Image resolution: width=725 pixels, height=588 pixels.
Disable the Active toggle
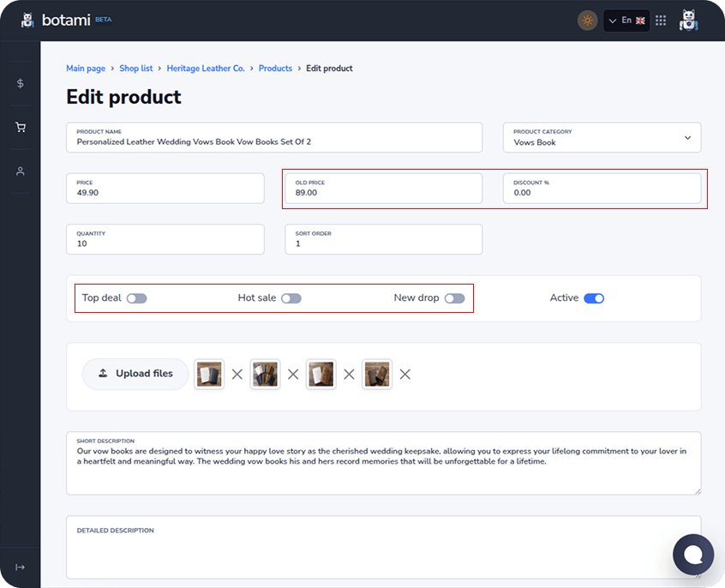tap(594, 298)
